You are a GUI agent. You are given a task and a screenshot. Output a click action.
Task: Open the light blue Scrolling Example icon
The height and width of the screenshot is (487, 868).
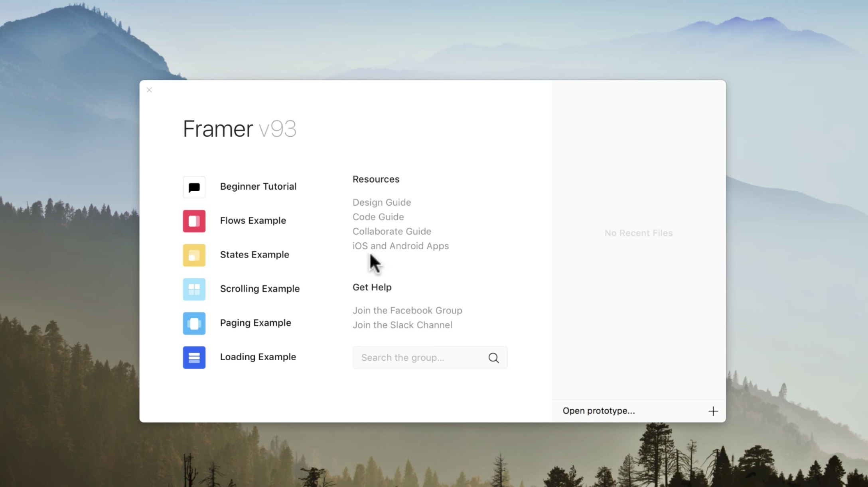click(x=194, y=289)
